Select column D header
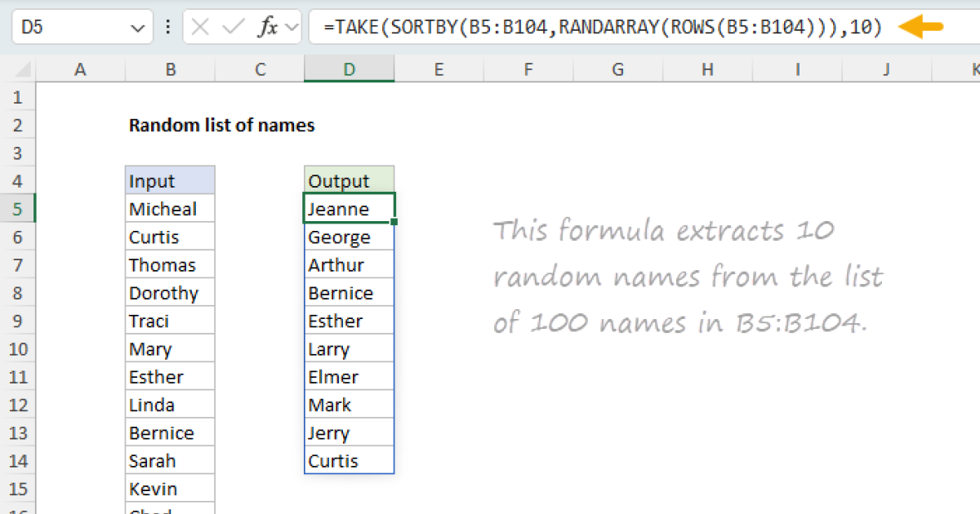980x514 pixels. coord(349,70)
